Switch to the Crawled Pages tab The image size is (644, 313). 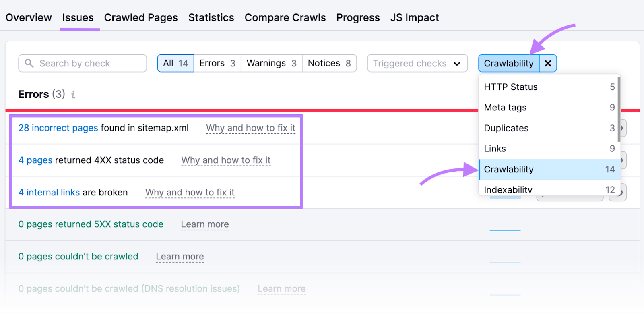tap(141, 17)
